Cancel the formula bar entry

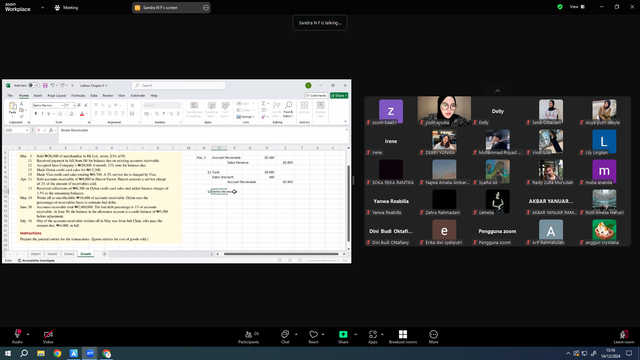point(38,130)
